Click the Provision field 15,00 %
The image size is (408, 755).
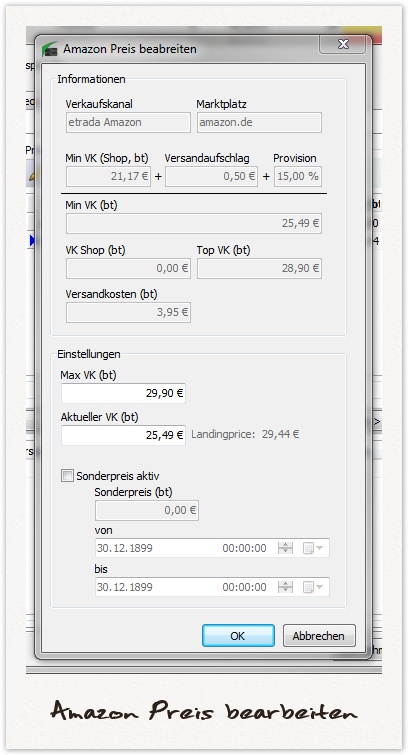tap(298, 176)
